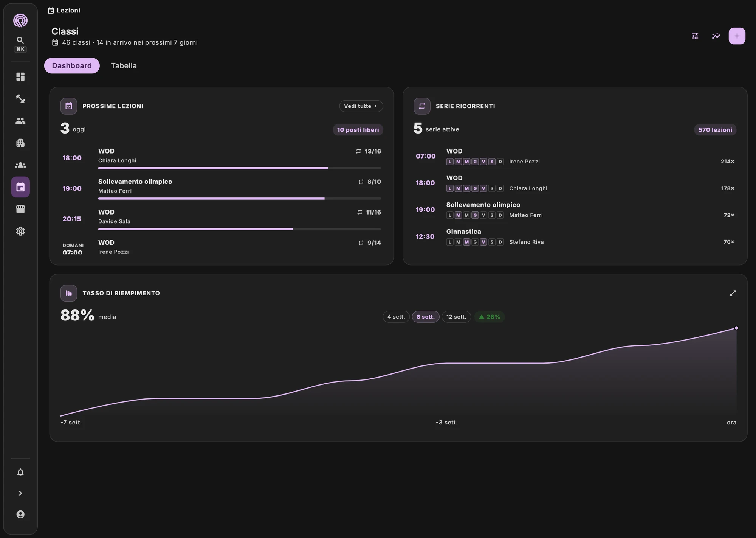Screen dimensions: 756x538
Task: Click the chart's latest data point
Action: [736, 328]
